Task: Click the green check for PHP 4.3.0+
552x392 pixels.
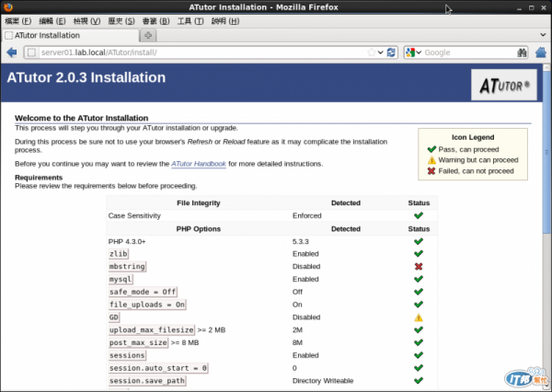Action: tap(419, 242)
